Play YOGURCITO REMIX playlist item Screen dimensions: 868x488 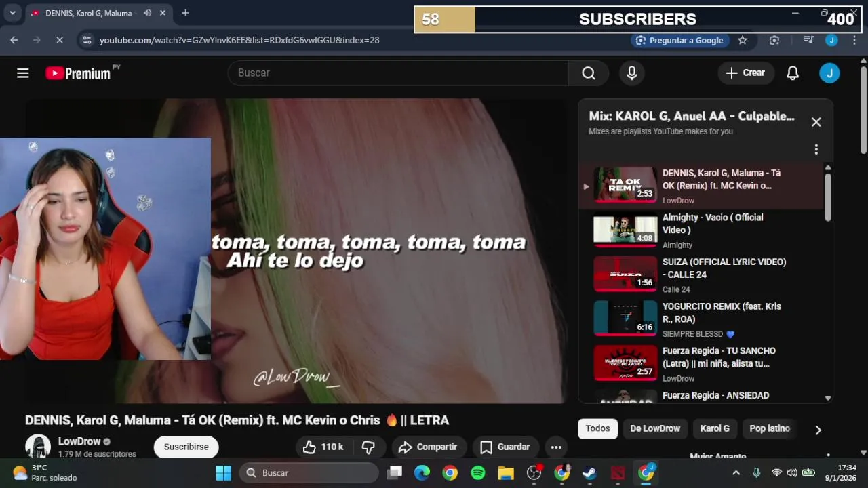click(702, 320)
